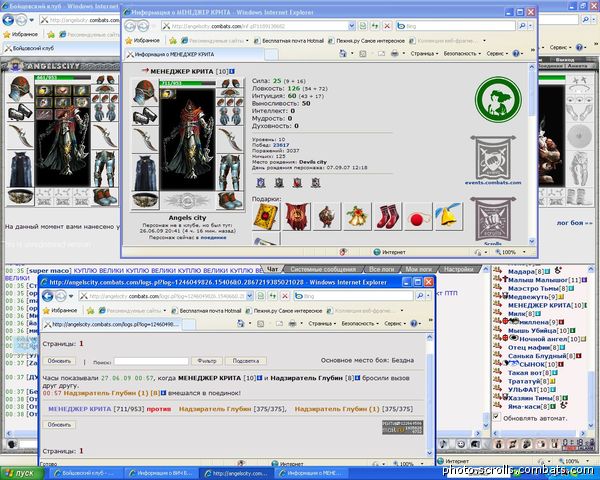Click the blue gloves slot in the info window
The image size is (600, 480).
click(x=230, y=116)
